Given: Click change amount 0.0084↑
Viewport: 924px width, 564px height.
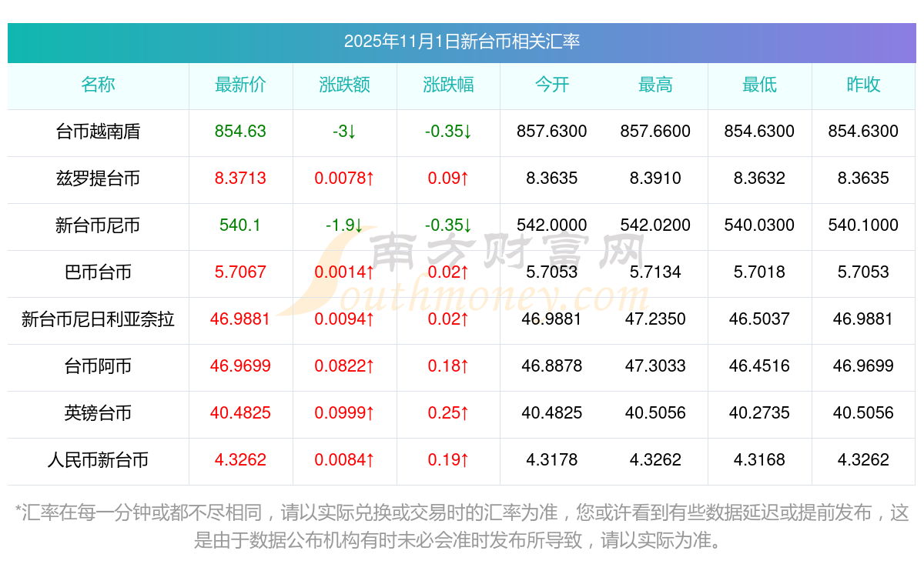Looking at the screenshot, I should pyautogui.click(x=344, y=460).
